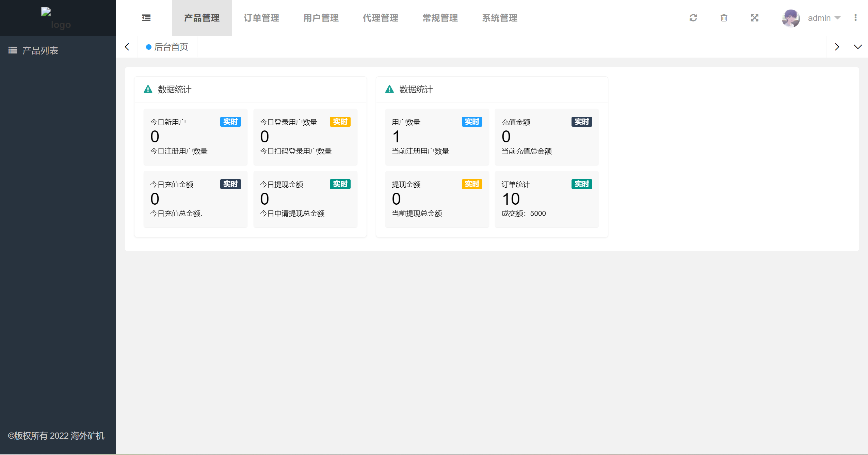868x455 pixels.
Task: Open the 用户管理 menu
Action: (x=321, y=18)
